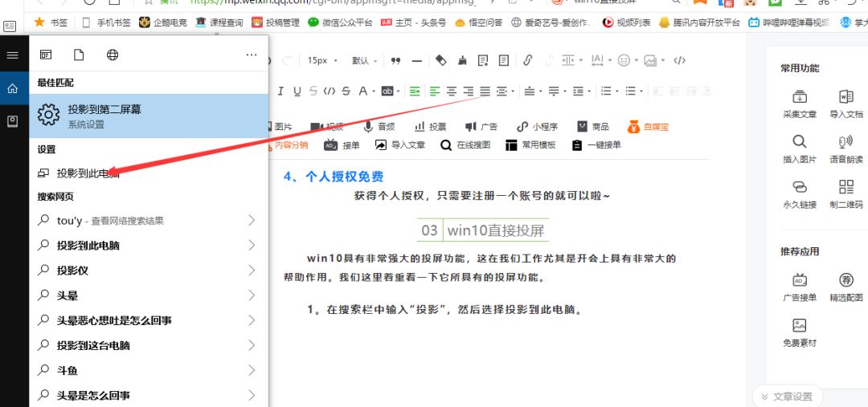
Task: Toggle underline formatting
Action: pos(297,92)
